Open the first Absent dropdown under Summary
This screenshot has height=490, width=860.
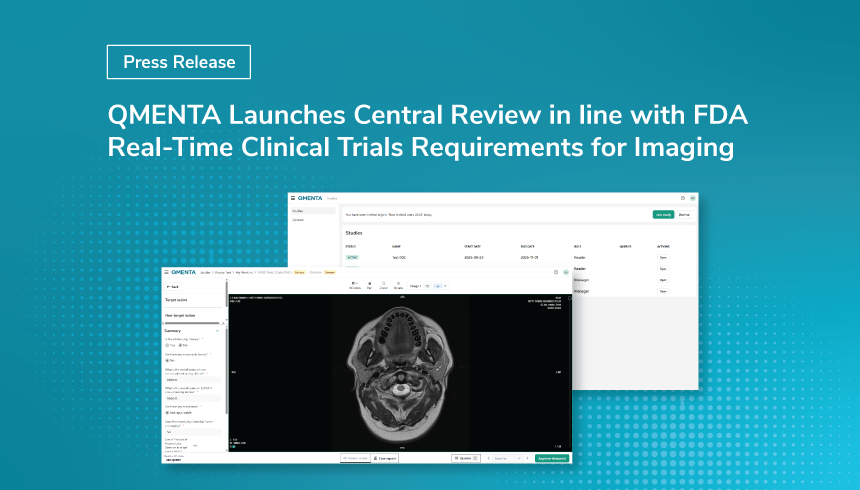(193, 380)
